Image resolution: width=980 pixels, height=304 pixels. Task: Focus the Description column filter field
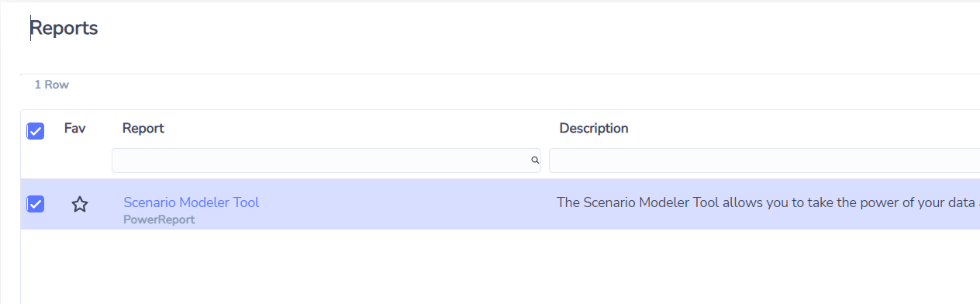pyautogui.click(x=764, y=161)
